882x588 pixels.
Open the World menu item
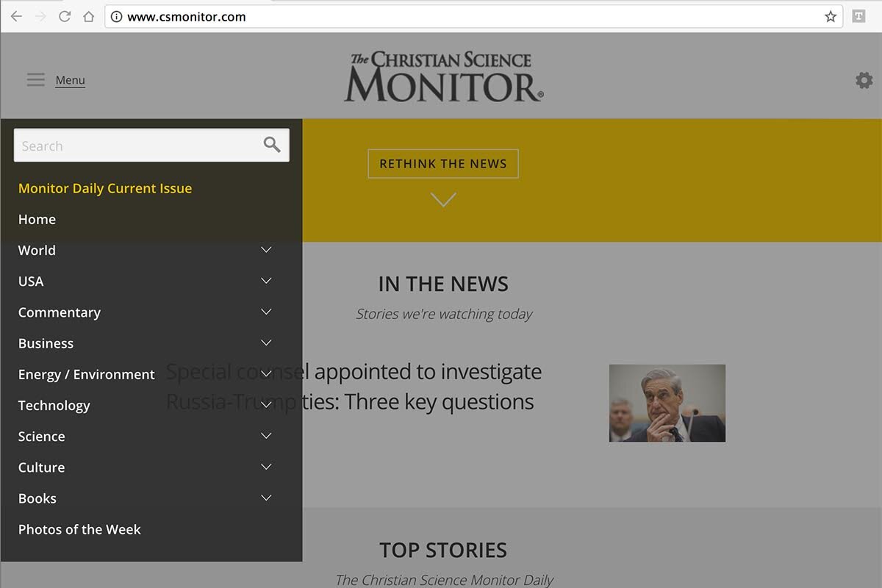tap(37, 250)
